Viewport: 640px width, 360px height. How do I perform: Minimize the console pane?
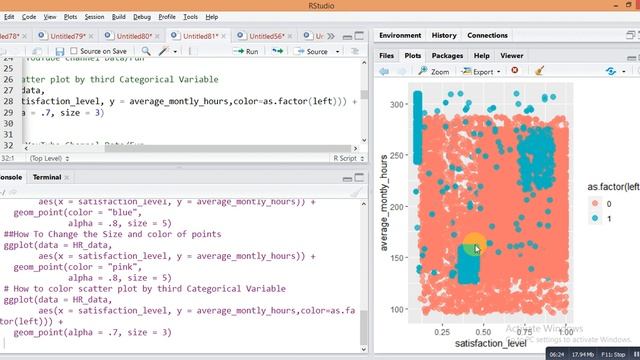pos(347,178)
